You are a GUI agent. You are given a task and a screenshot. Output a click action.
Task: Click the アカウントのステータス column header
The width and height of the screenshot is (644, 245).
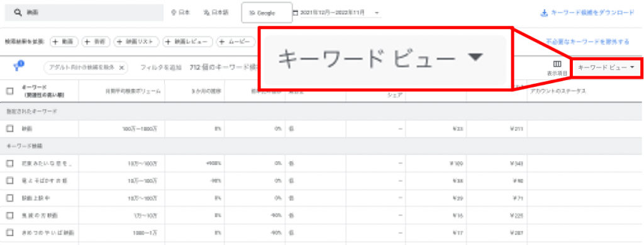coord(558,91)
